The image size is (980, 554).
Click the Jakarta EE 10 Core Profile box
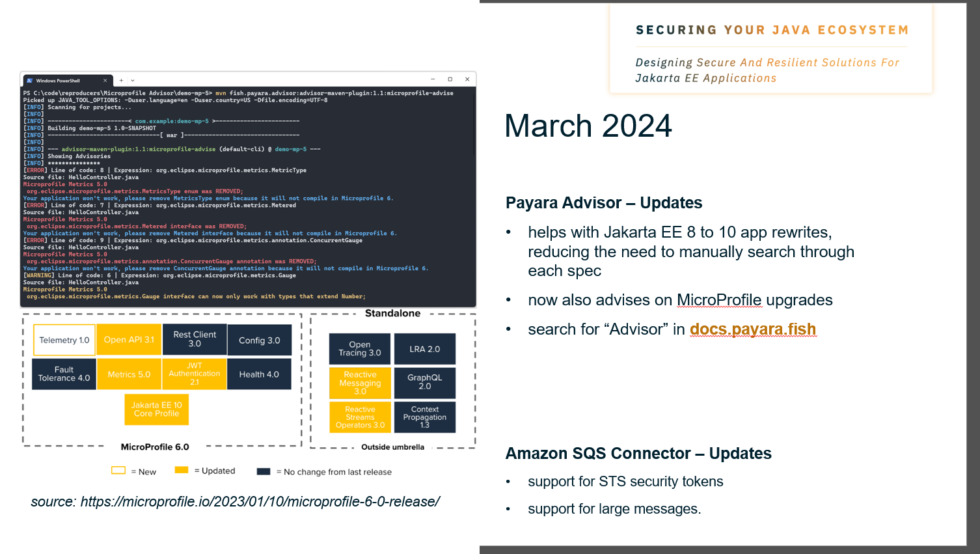coord(157,409)
